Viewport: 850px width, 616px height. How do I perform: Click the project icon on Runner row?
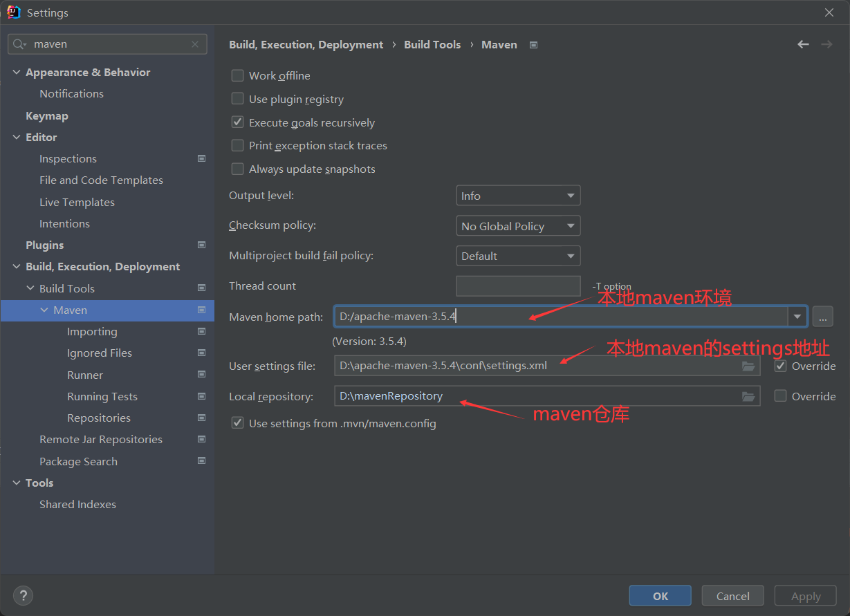[202, 375]
